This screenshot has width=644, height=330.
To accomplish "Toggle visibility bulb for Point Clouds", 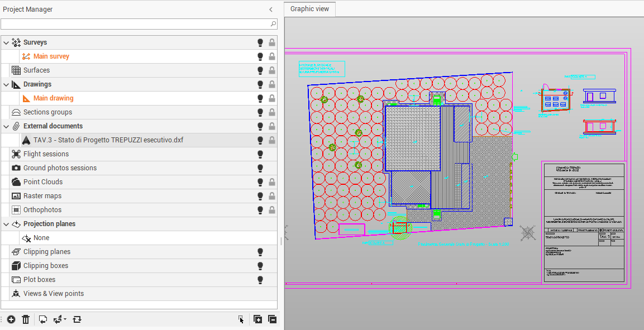I will tap(260, 182).
